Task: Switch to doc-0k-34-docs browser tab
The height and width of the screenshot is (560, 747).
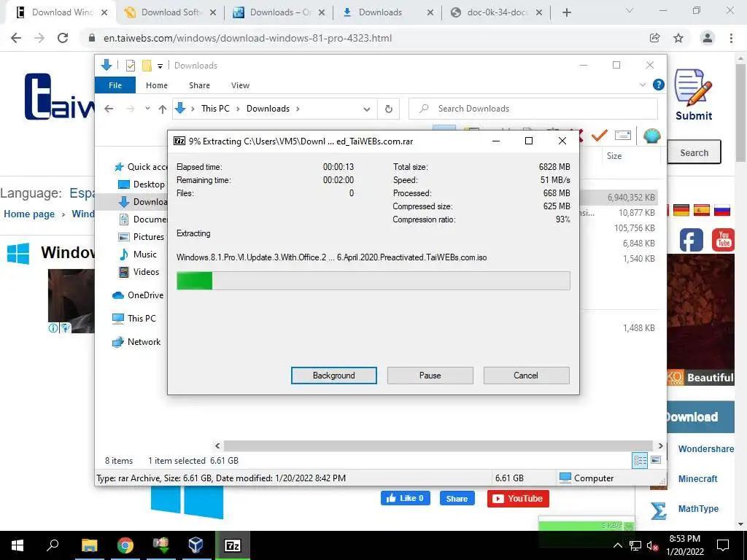Action: click(496, 12)
